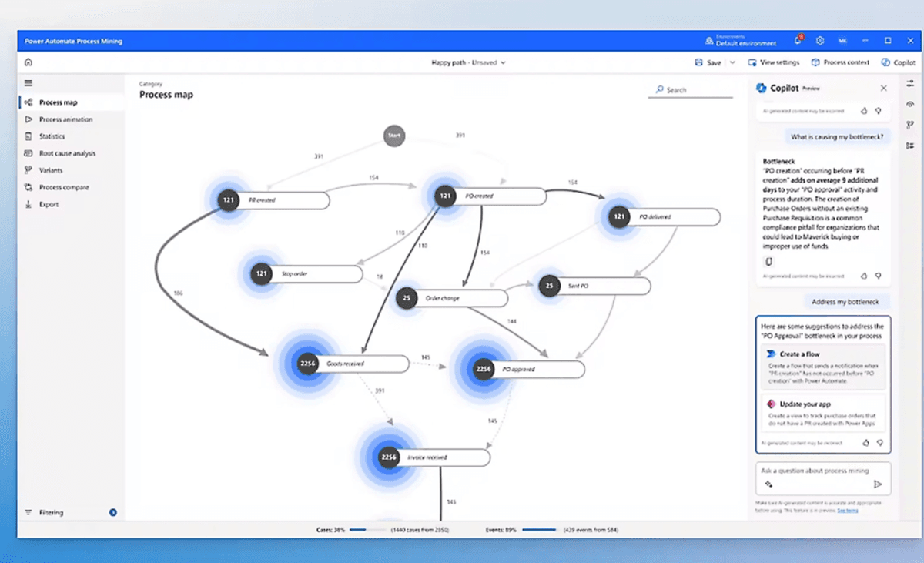Click View settings in the toolbar
Screen dimensions: 924x563
coord(773,62)
